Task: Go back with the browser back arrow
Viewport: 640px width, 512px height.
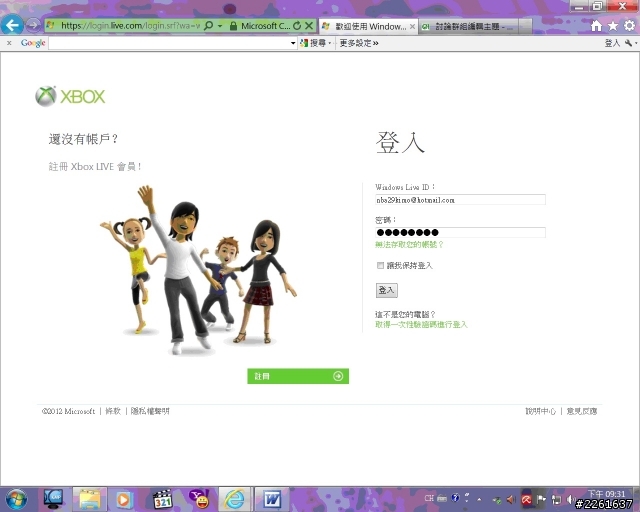Action: click(11, 25)
